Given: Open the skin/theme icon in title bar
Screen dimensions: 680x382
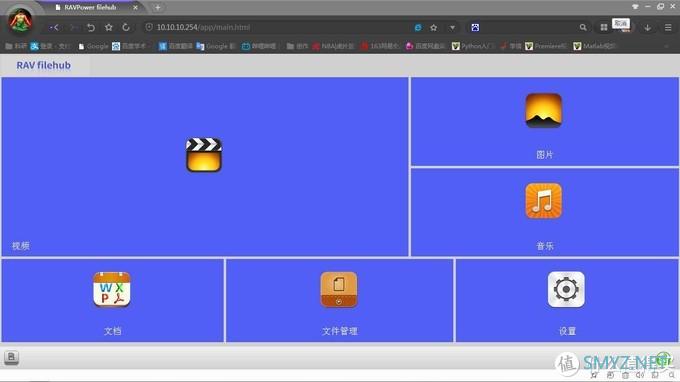Looking at the screenshot, I should tap(635, 7).
